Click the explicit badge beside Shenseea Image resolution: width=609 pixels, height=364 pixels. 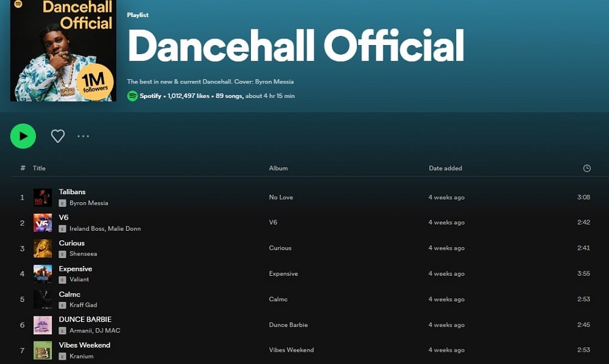[62, 254]
